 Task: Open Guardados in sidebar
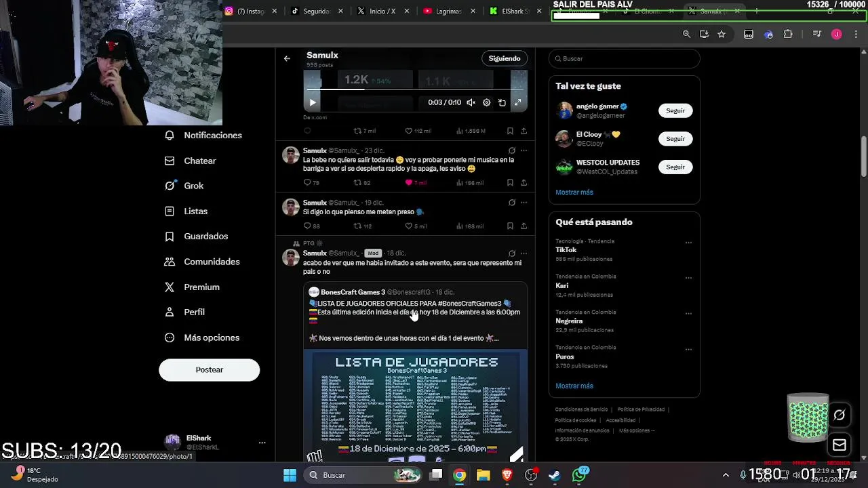click(x=197, y=237)
